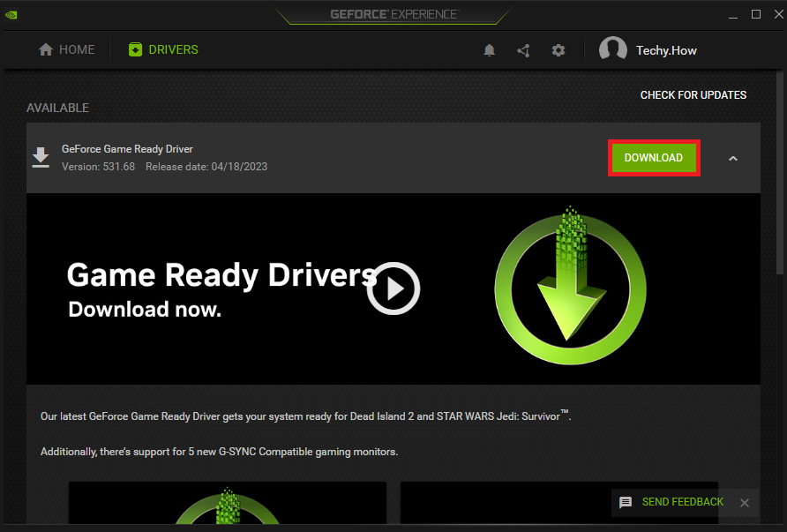This screenshot has width=787, height=532.
Task: Open notifications via the bell icon
Action: tap(490, 50)
